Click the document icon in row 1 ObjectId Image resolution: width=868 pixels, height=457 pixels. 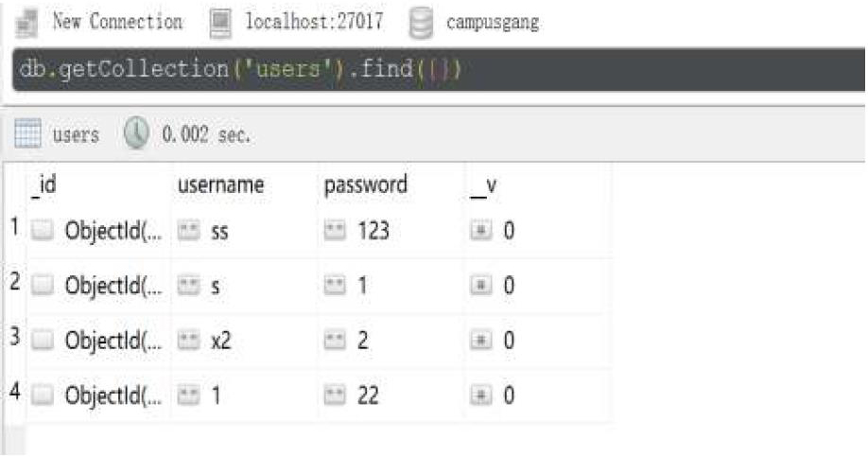(42, 231)
